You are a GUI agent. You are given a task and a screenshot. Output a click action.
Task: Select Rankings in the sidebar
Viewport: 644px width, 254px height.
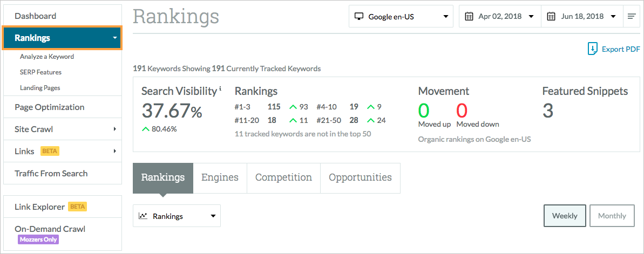point(63,38)
